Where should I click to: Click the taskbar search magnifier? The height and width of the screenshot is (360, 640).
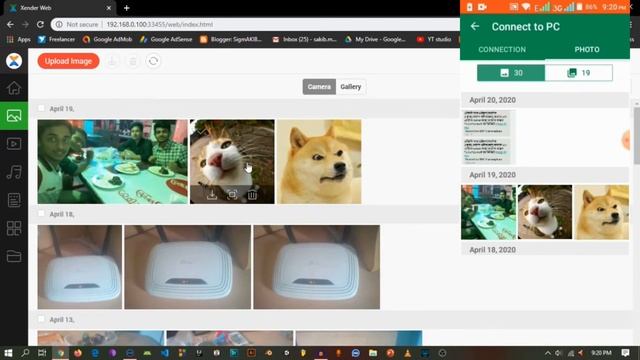tap(25, 353)
